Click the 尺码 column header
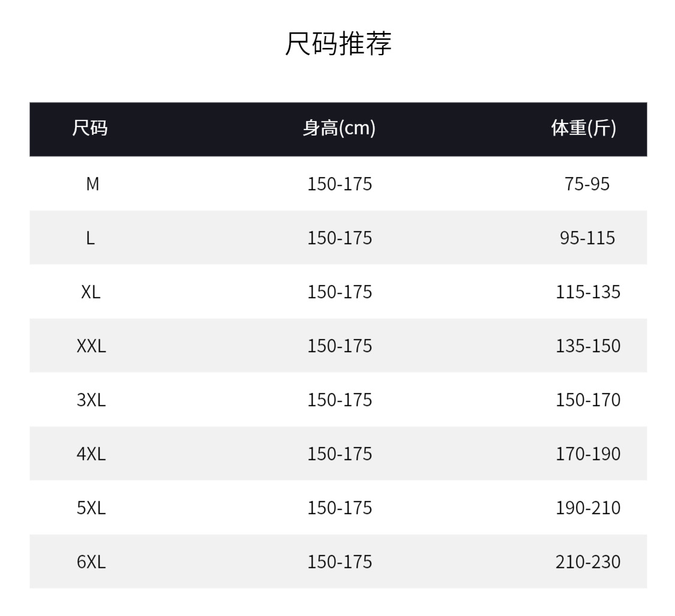This screenshot has height=616, width=675. pos(90,128)
